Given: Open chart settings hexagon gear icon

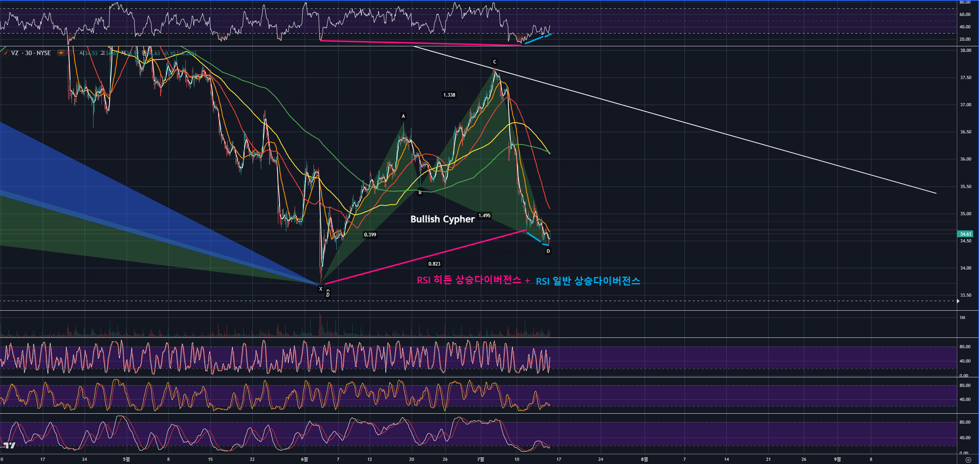Looking at the screenshot, I should (968, 460).
